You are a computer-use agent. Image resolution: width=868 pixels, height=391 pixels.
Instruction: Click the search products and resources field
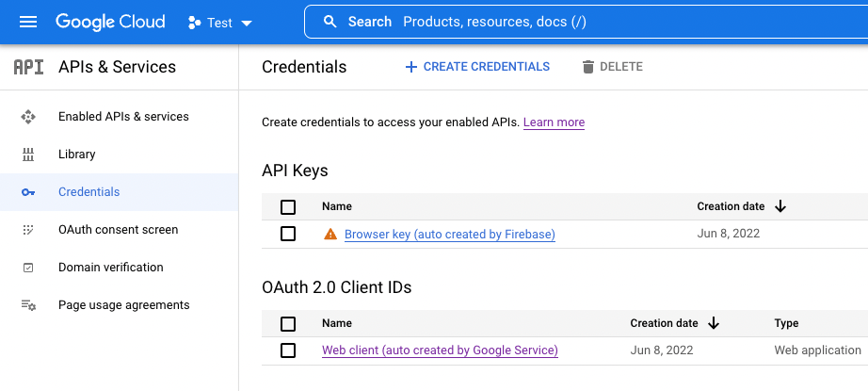point(584,22)
